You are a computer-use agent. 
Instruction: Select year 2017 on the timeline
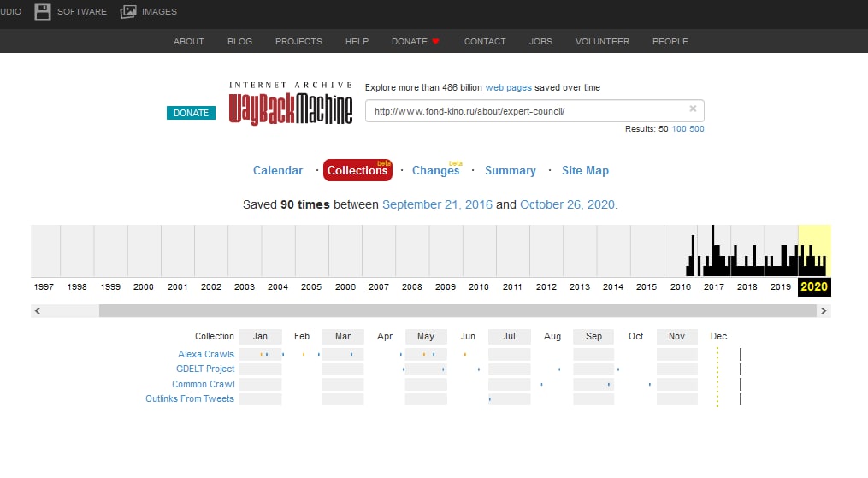[713, 287]
